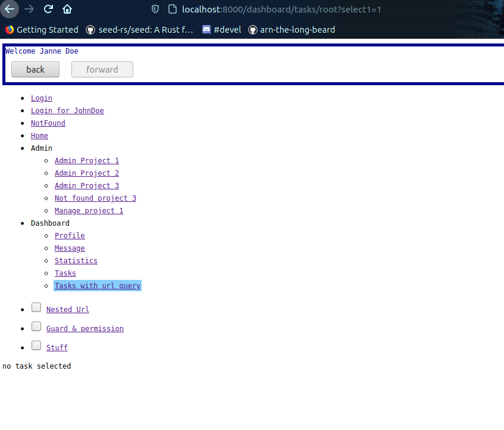Click the address bar URL field
The image size is (504, 430).
pyautogui.click(x=281, y=10)
